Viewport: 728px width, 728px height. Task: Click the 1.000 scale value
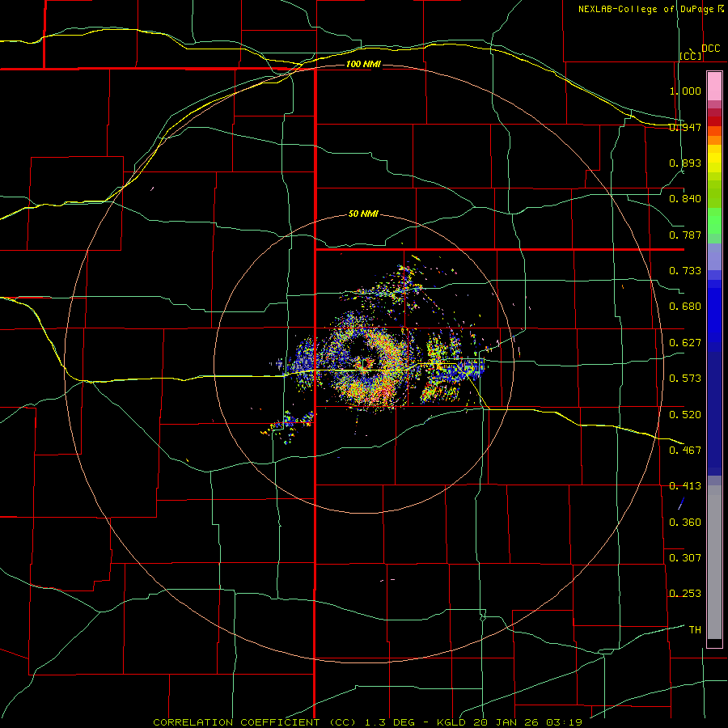[x=685, y=91]
